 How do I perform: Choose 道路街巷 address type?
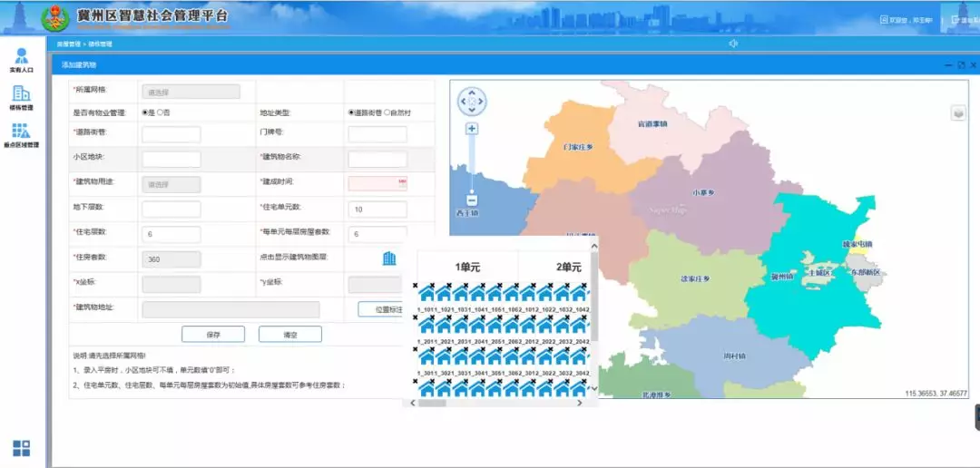click(x=351, y=112)
